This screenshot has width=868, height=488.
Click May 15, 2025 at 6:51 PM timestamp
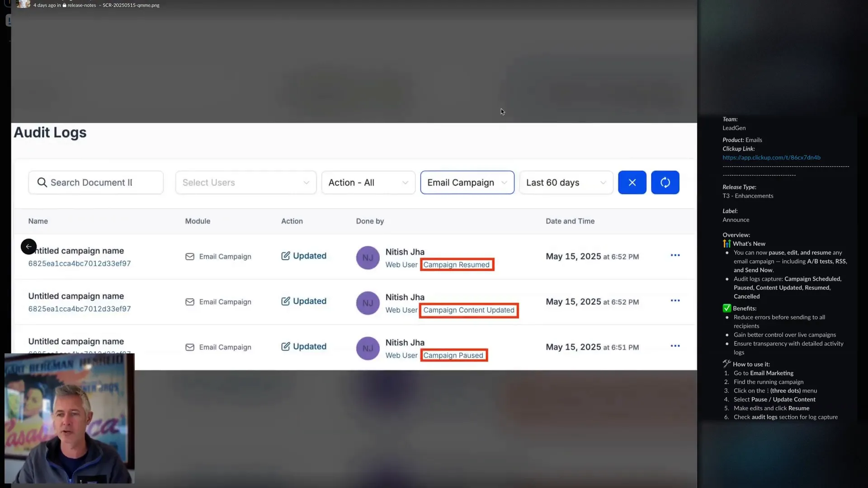coord(592,347)
